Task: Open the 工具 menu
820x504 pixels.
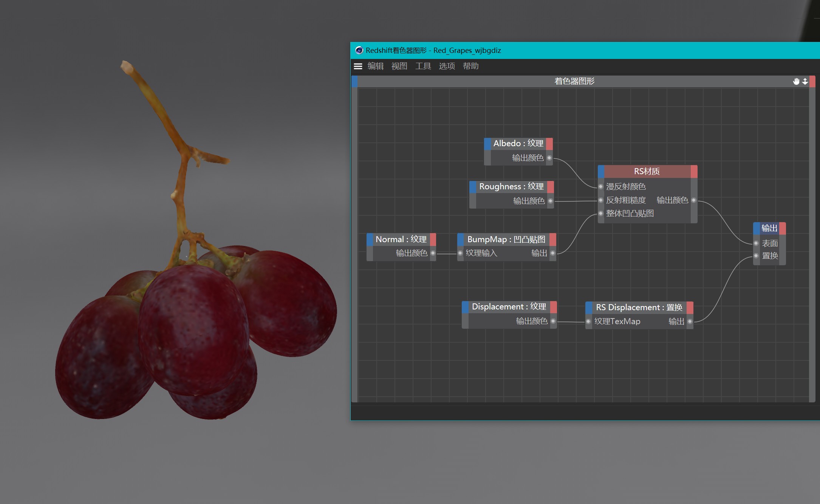Action: point(423,66)
